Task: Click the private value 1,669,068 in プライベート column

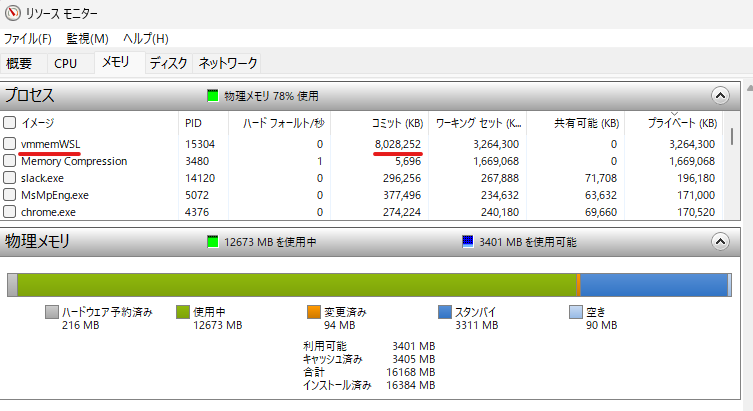Action: click(x=692, y=161)
